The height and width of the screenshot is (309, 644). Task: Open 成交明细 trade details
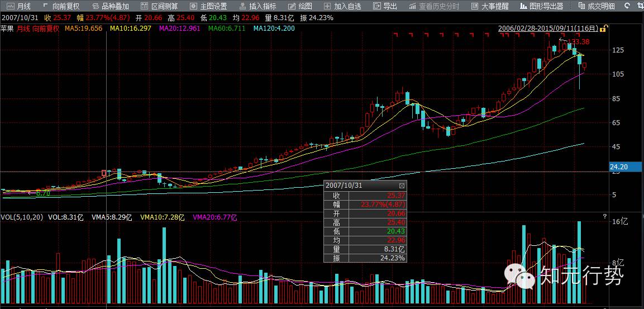pyautogui.click(x=597, y=6)
